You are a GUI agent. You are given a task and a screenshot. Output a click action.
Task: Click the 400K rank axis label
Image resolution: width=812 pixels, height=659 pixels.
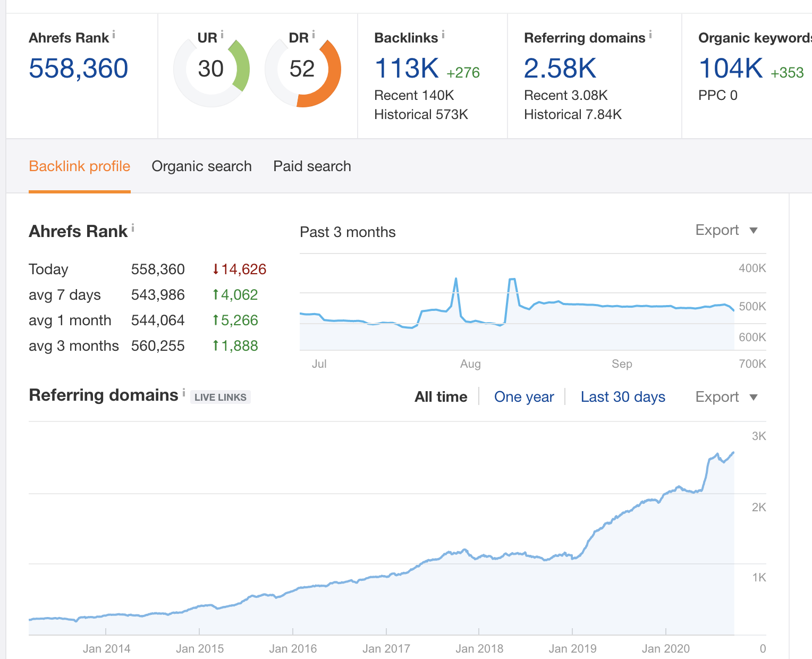[x=752, y=268]
